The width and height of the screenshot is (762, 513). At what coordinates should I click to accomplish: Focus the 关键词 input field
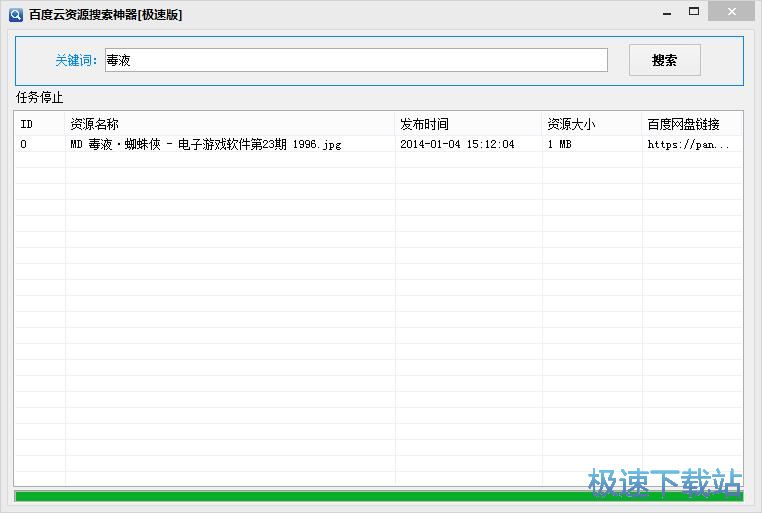[x=356, y=60]
